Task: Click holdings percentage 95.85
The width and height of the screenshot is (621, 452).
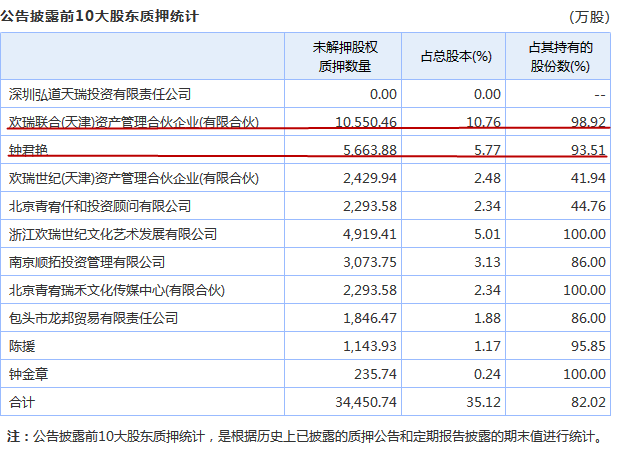Action: pos(588,346)
